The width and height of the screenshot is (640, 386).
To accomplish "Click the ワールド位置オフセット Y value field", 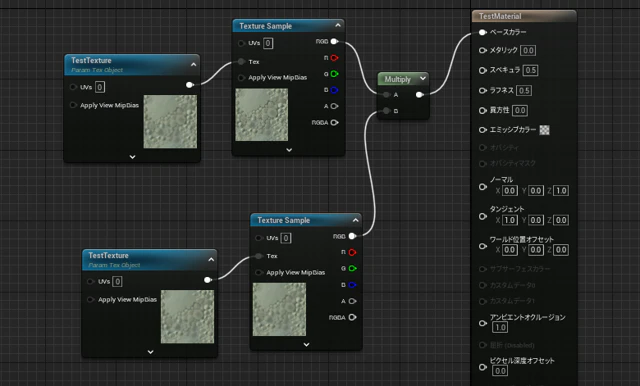I will tap(536, 250).
